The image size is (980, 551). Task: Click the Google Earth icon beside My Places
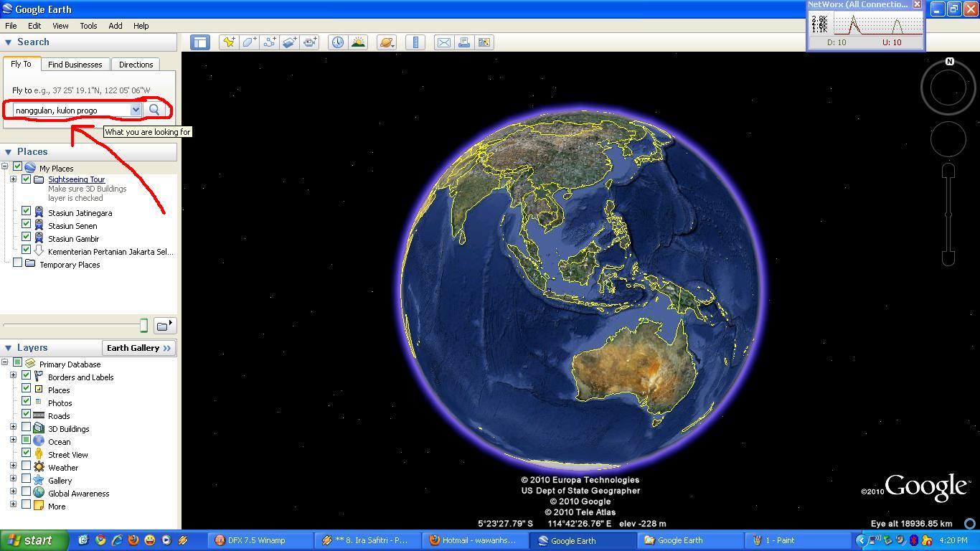30,167
